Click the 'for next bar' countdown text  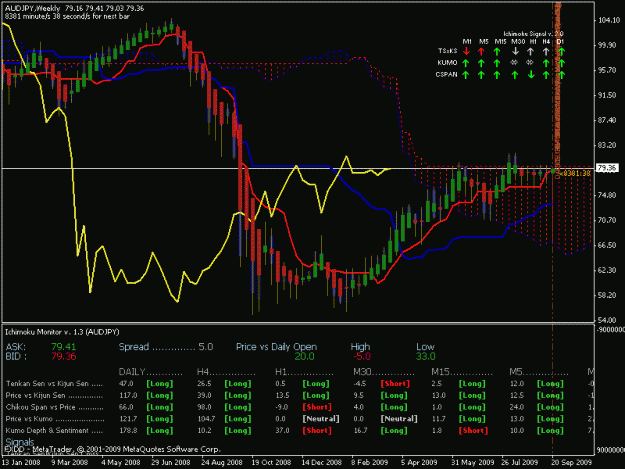(67, 17)
